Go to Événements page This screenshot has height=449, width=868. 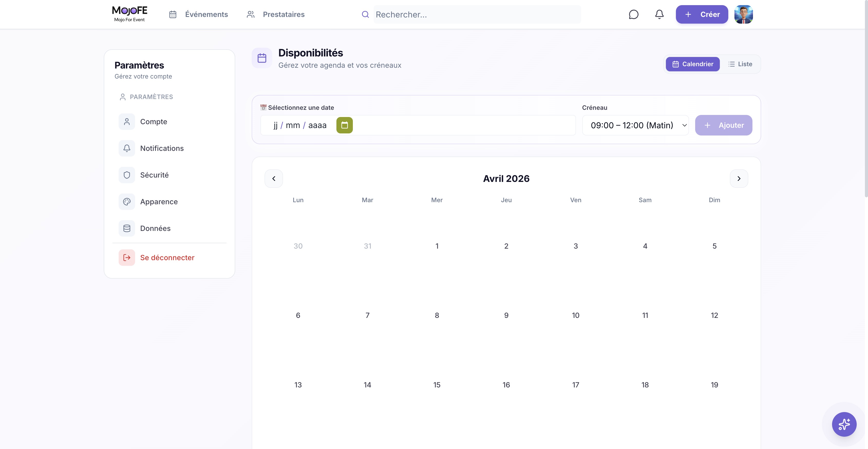coord(199,14)
